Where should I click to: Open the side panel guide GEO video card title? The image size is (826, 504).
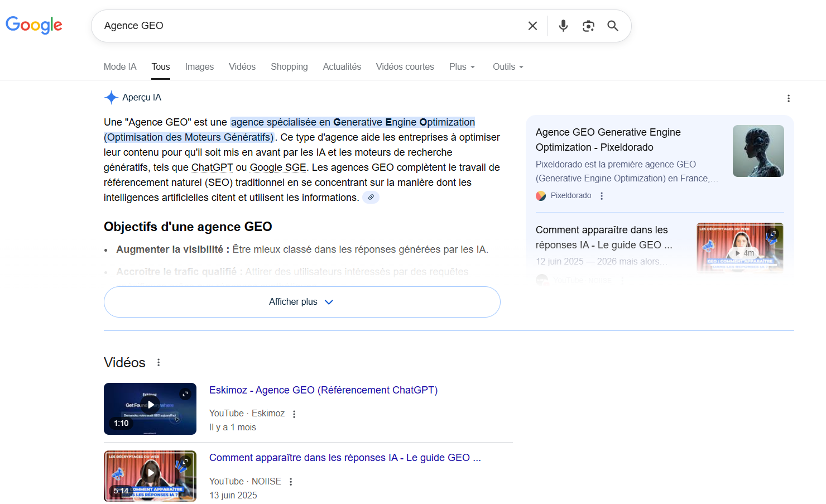pos(604,237)
